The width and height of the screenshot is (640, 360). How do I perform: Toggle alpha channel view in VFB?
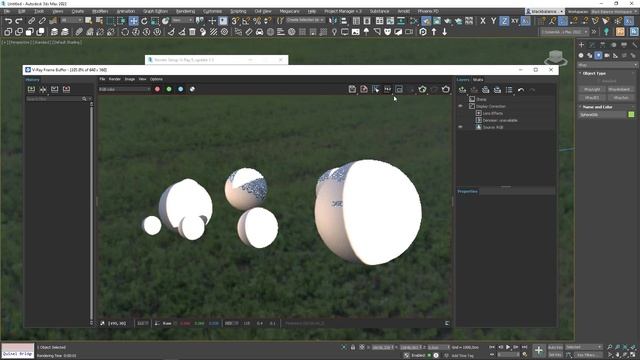pyautogui.click(x=192, y=89)
